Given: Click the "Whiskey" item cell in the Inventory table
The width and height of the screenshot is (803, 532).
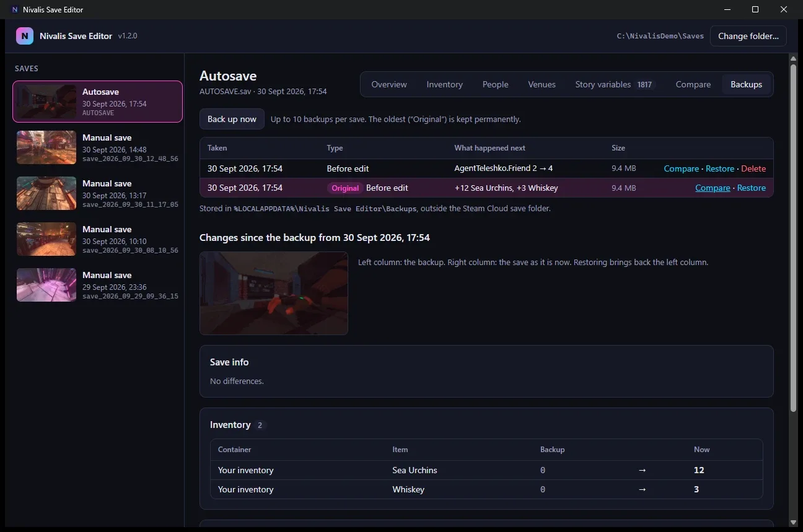Looking at the screenshot, I should (x=408, y=489).
